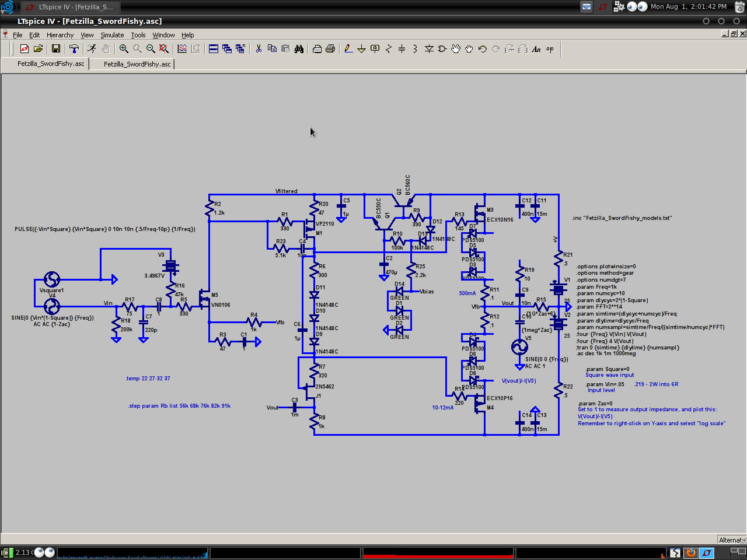
Task: Click the 'VN0106' transistor label
Action: [221, 305]
